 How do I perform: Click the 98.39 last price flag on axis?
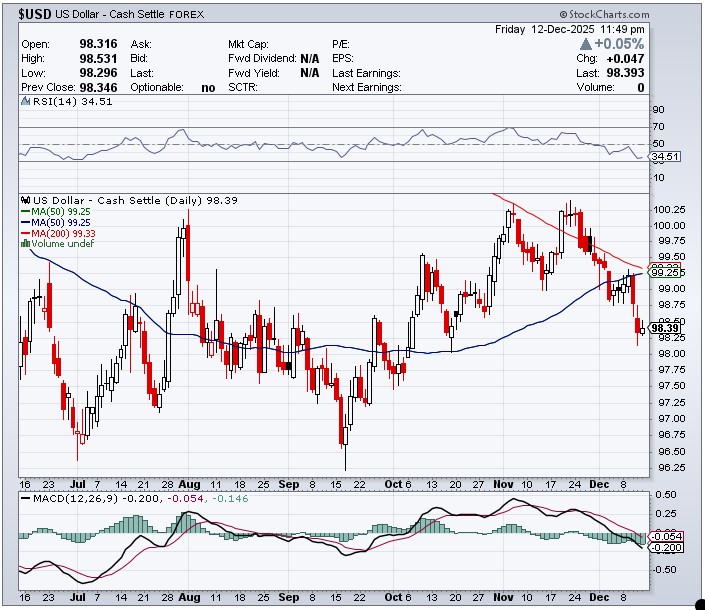665,328
